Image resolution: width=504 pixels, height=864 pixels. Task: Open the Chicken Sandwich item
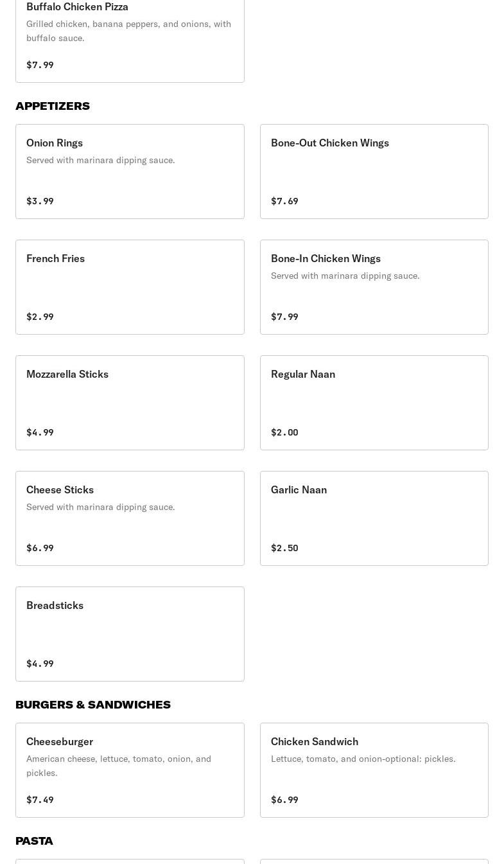[x=374, y=770]
